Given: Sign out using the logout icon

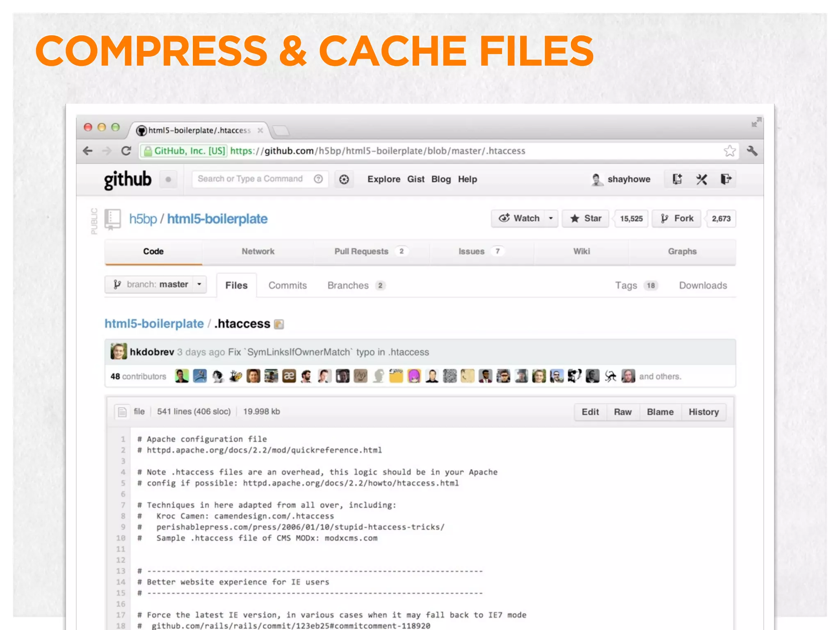Looking at the screenshot, I should (x=726, y=179).
